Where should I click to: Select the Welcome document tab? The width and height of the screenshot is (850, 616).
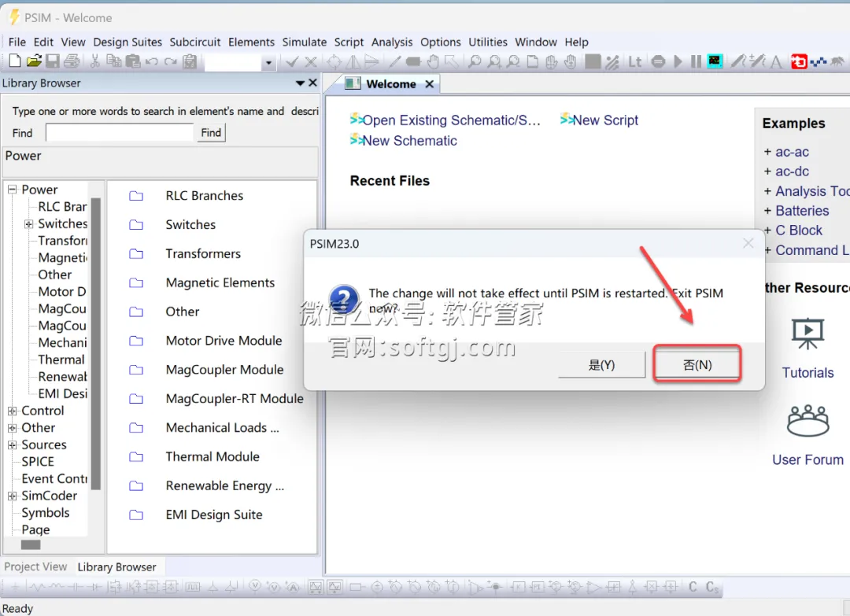(391, 84)
